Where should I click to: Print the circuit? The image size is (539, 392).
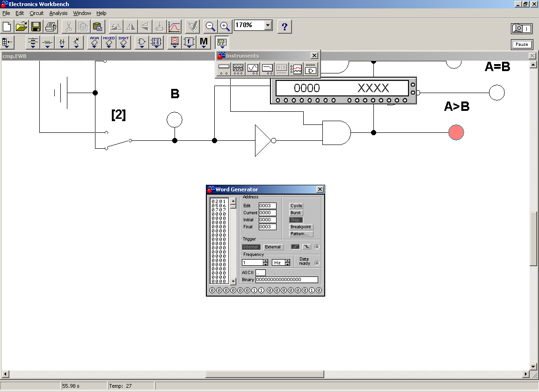51,27
